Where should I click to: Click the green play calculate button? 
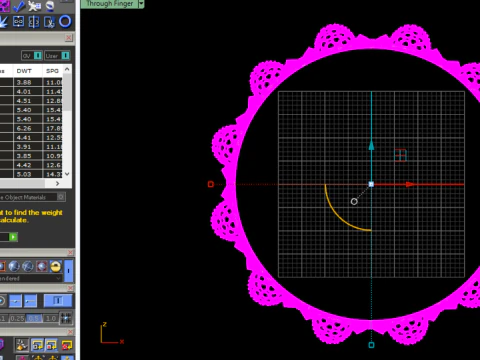click(13, 237)
